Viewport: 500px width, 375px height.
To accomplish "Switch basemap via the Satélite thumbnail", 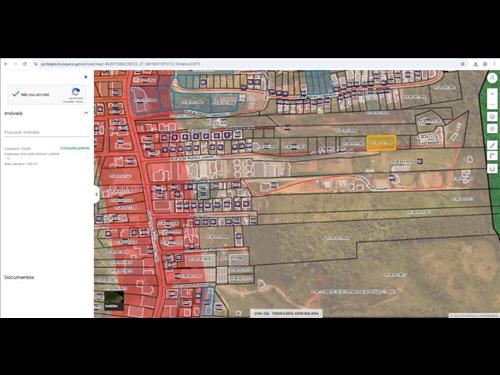I will click(114, 300).
